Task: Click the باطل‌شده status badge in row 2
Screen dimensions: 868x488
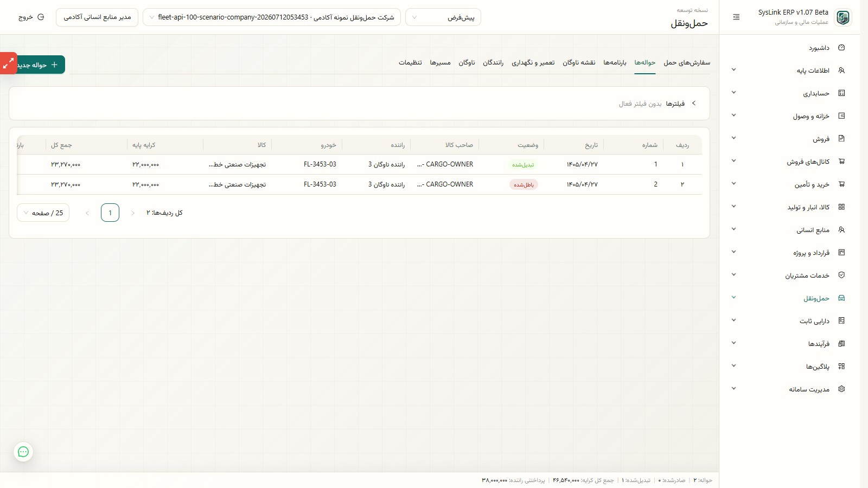Action: pyautogui.click(x=524, y=185)
